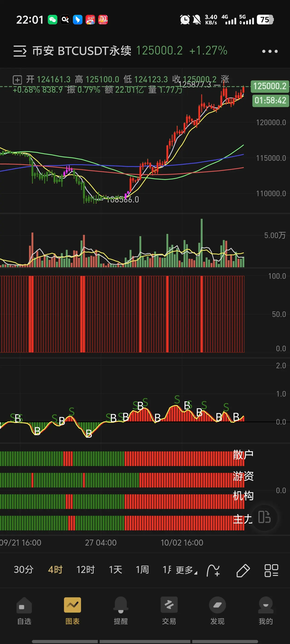Tap the floating rotate screen button
The height and width of the screenshot is (644, 290).
click(264, 517)
